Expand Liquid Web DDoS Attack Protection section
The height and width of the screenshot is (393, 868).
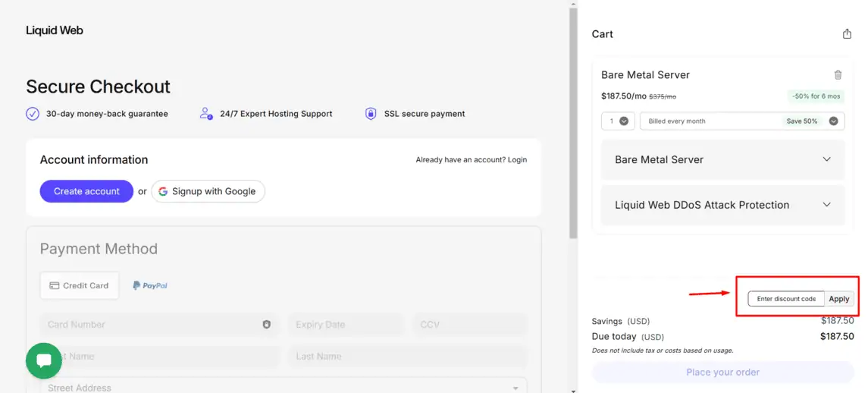tap(723, 205)
